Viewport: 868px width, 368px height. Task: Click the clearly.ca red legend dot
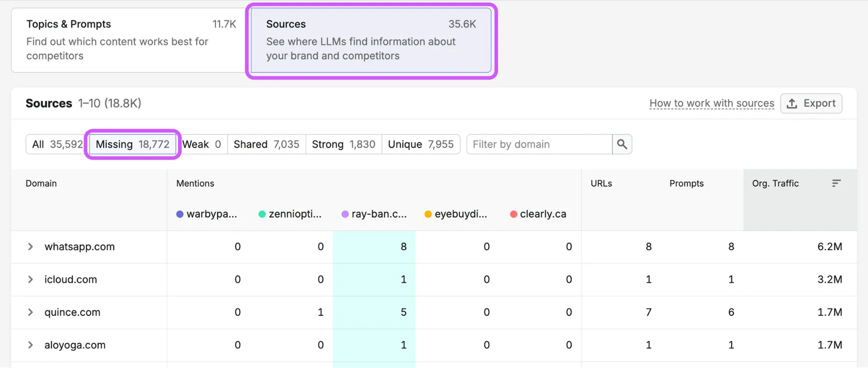click(514, 214)
